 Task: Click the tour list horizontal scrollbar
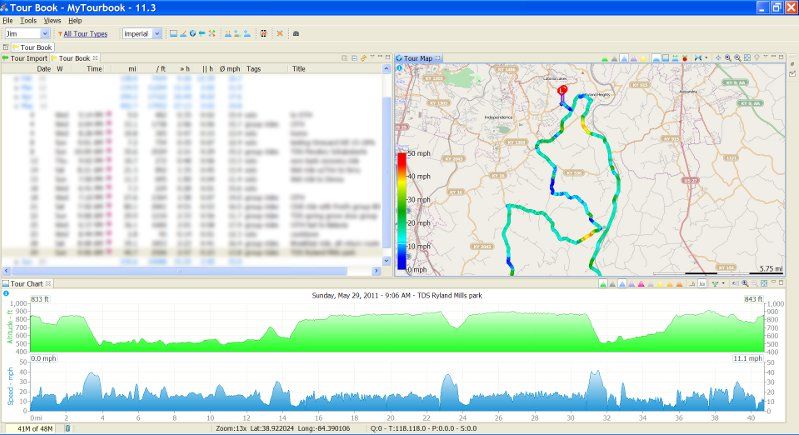click(178, 271)
